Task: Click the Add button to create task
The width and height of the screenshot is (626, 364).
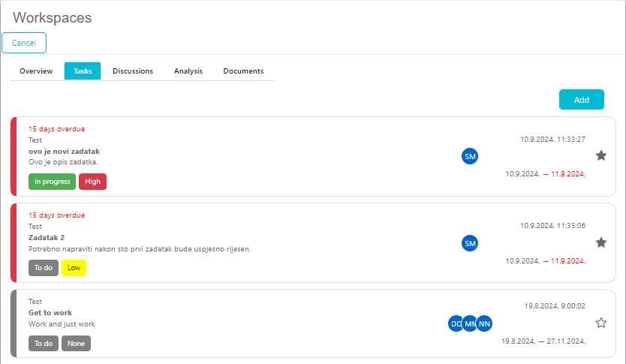Action: [581, 100]
